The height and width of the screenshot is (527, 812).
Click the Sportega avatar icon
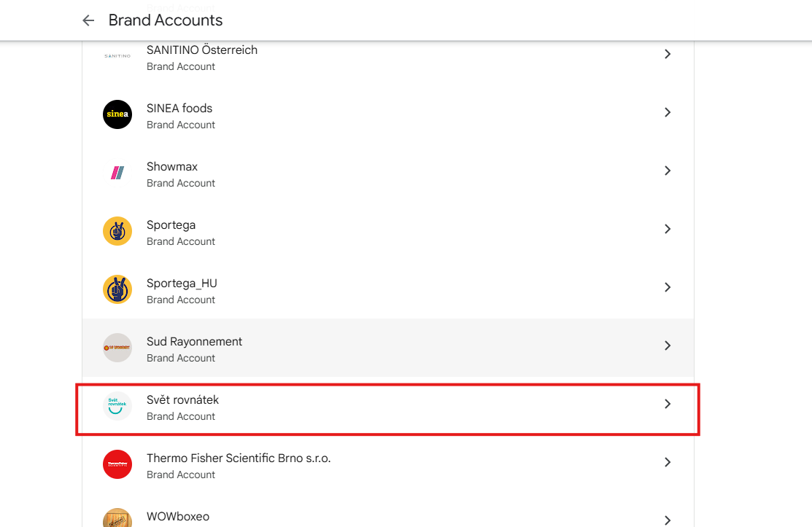point(117,231)
